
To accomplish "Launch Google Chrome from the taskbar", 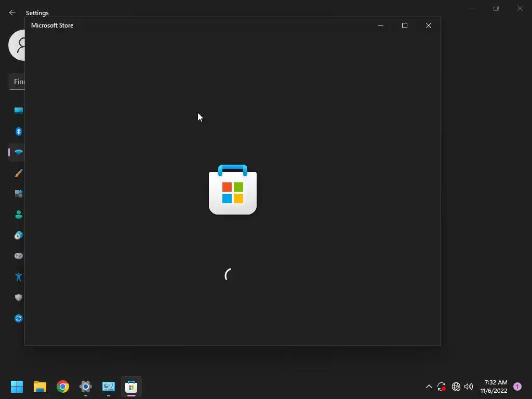I will click(x=63, y=387).
